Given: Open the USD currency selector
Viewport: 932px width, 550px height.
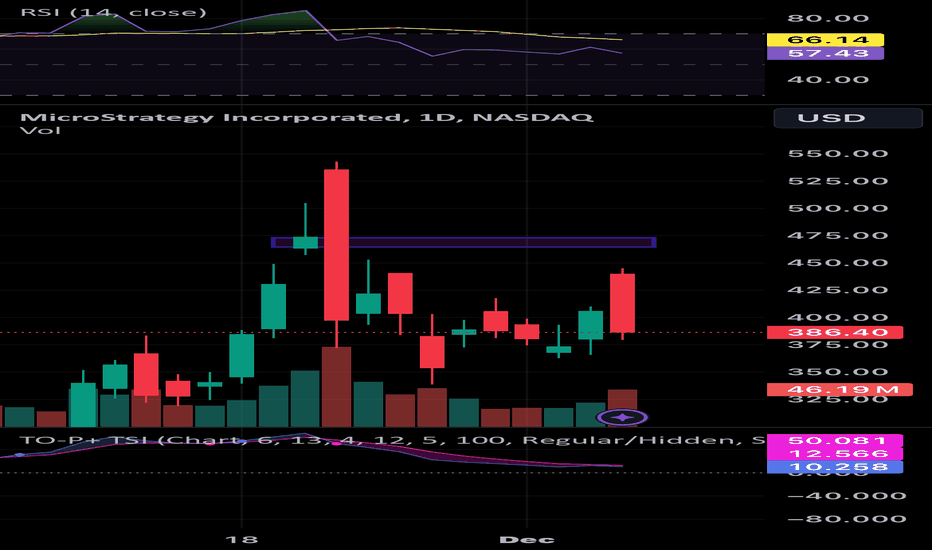Looking at the screenshot, I should 848,118.
